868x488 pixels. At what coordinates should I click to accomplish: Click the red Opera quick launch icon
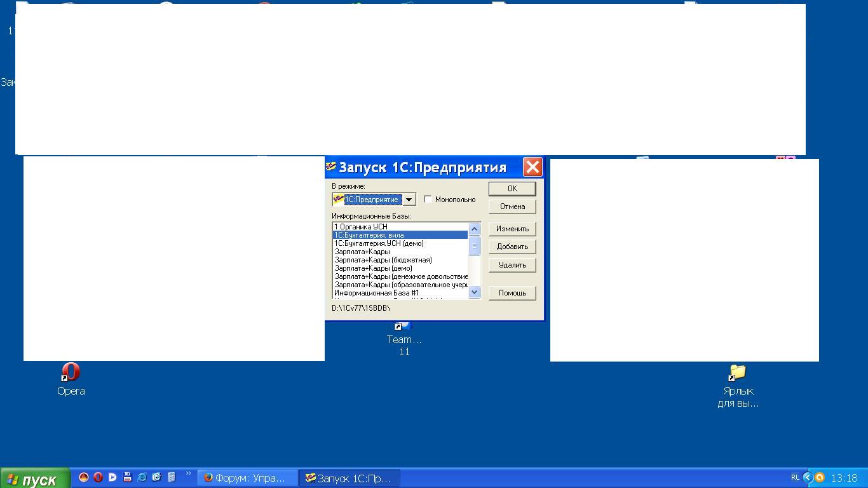(98, 477)
